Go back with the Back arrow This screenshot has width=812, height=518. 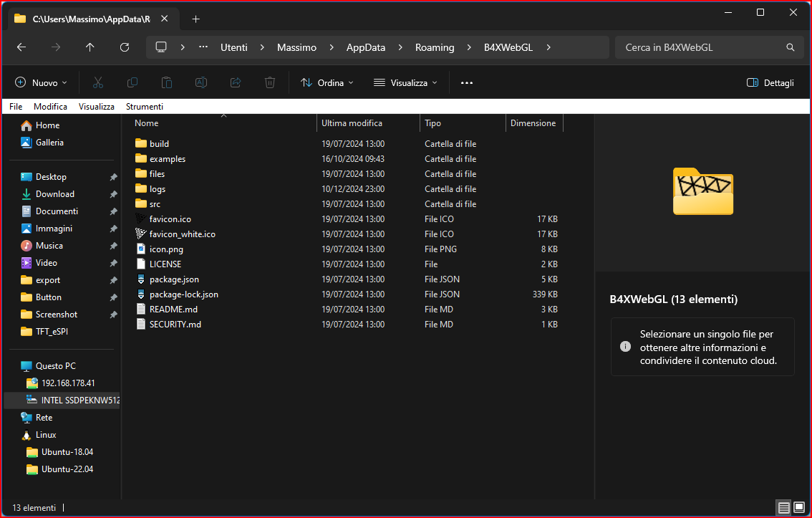21,47
